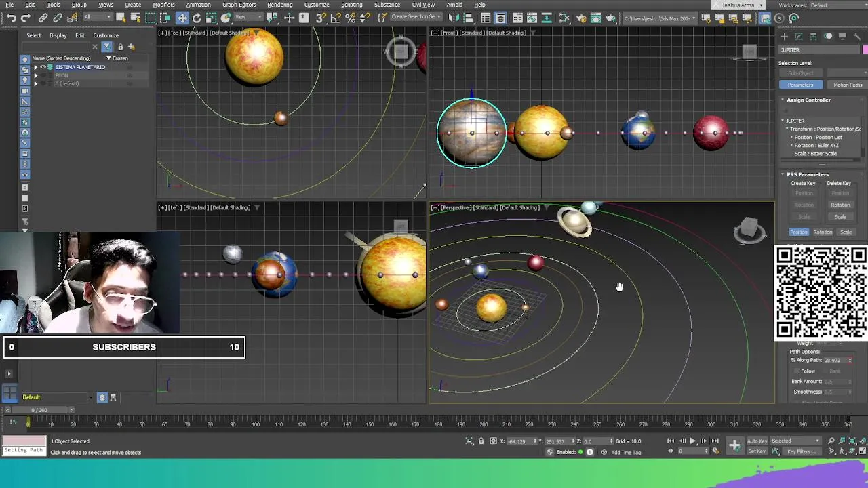Open the Curve Editor icon
The height and width of the screenshot is (488, 868).
pyautogui.click(x=532, y=18)
